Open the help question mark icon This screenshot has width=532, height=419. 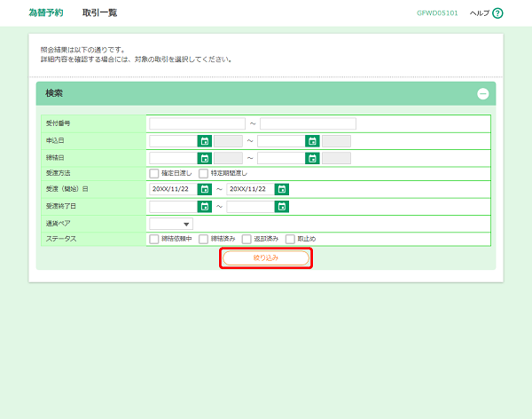pyautogui.click(x=497, y=13)
